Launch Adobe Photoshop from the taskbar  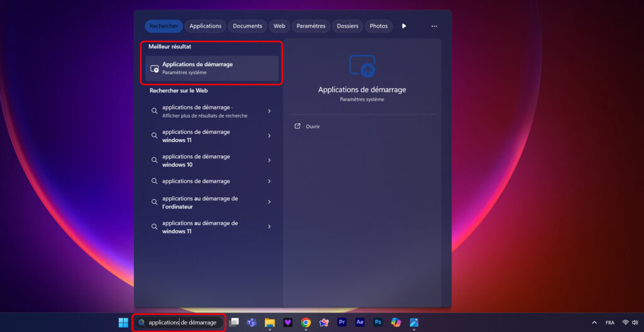(x=378, y=323)
